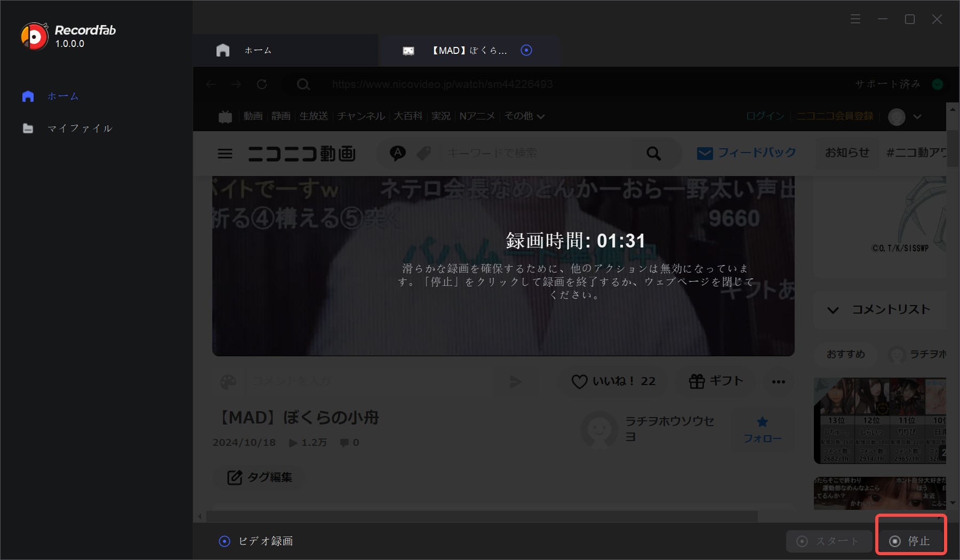Switch to the ホーム tab
Screen dimensions: 960x560
285,50
